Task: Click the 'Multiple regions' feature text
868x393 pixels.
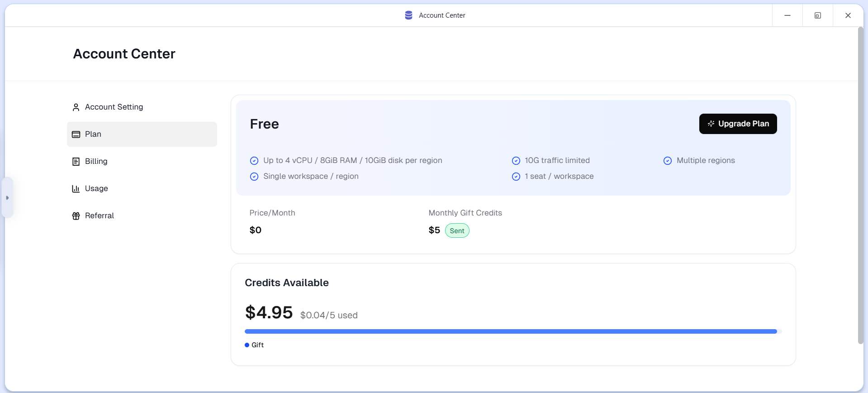Action: [706, 160]
